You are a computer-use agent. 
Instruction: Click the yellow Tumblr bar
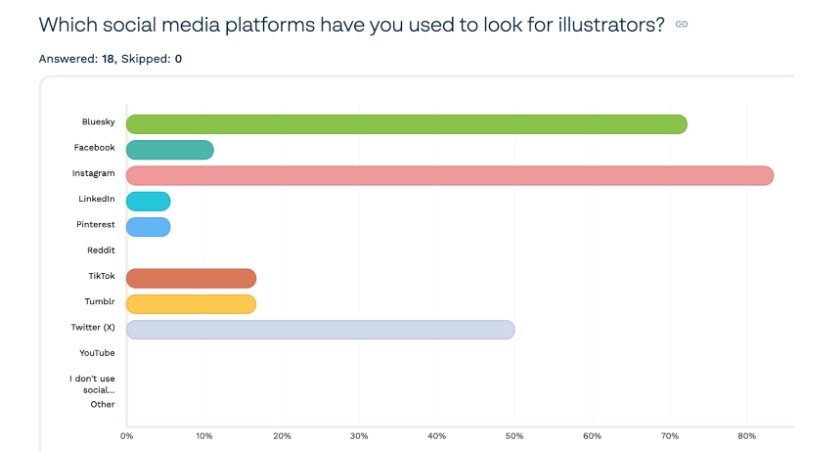click(191, 304)
